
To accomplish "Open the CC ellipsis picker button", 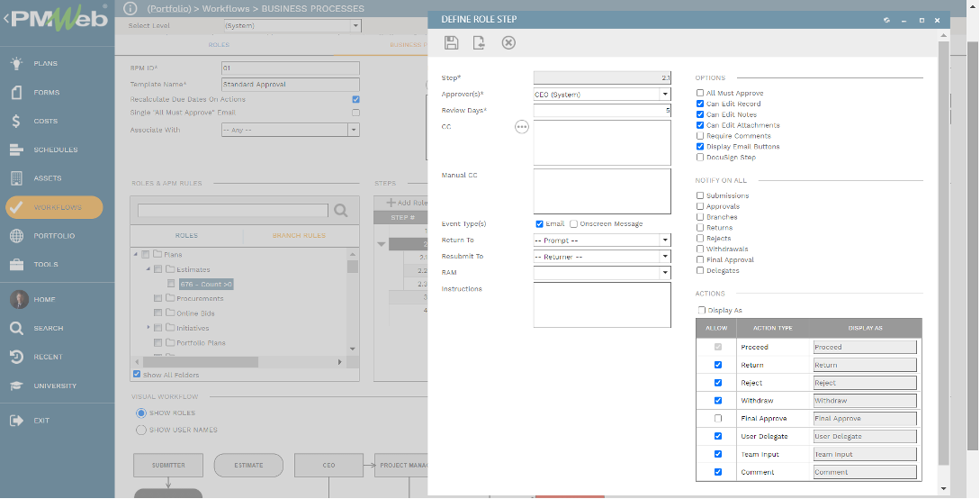I will pos(522,127).
